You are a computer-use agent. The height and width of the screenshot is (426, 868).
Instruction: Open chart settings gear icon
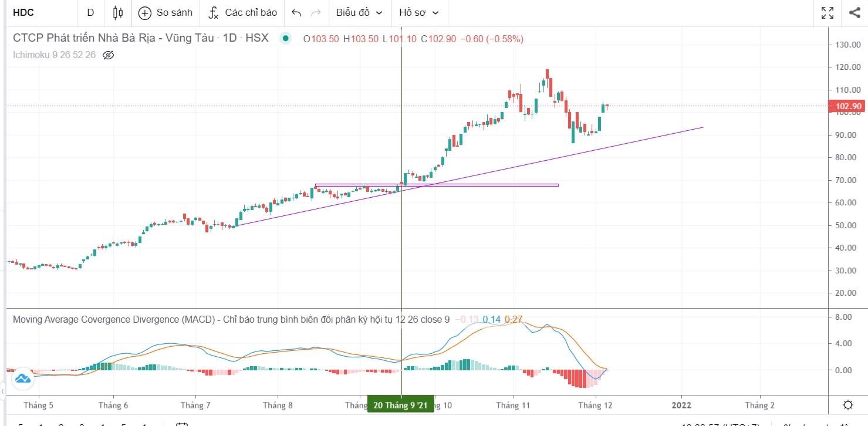tap(848, 405)
